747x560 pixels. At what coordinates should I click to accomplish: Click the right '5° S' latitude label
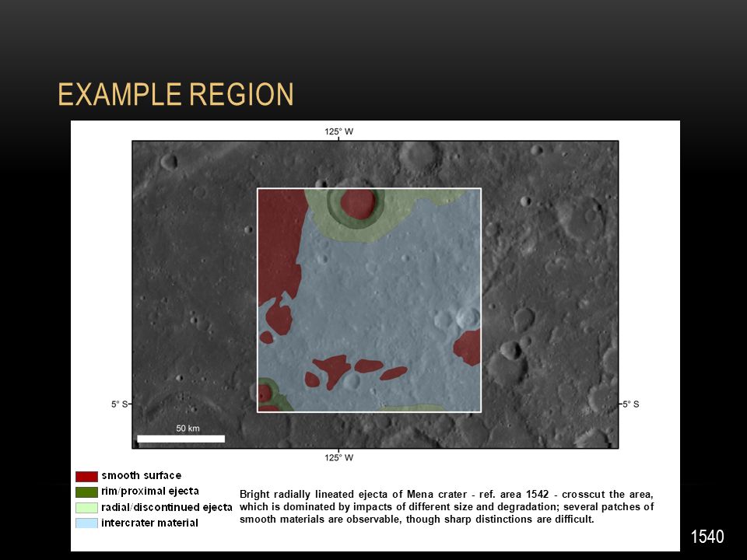click(x=630, y=404)
